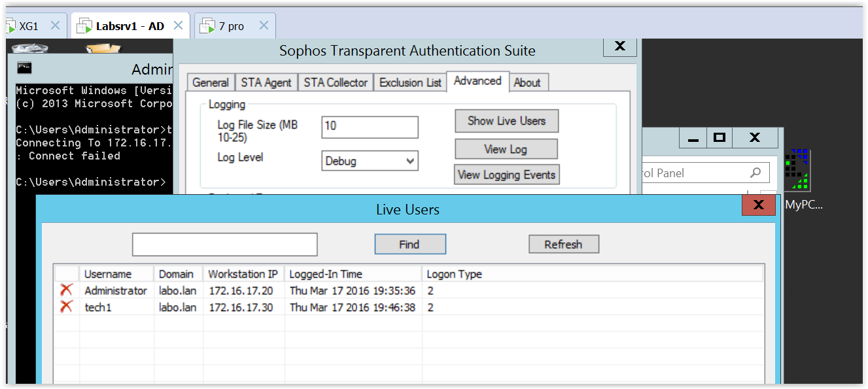Click View Logging Events button
This screenshot has height=389, width=868.
(506, 175)
